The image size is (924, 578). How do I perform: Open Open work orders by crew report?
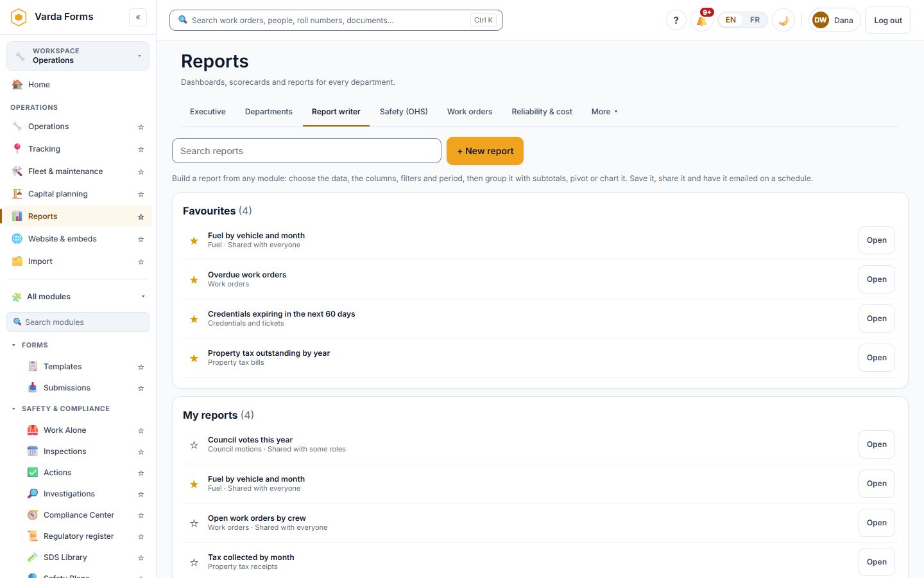tap(877, 523)
